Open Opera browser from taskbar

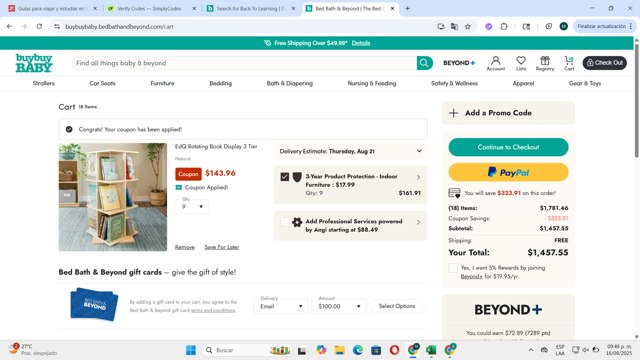394,350
